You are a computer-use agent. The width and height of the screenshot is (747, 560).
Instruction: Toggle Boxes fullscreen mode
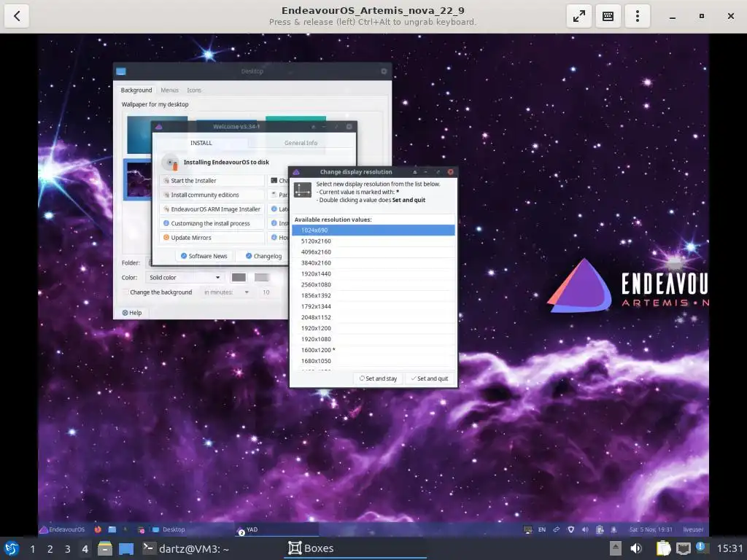coord(578,16)
